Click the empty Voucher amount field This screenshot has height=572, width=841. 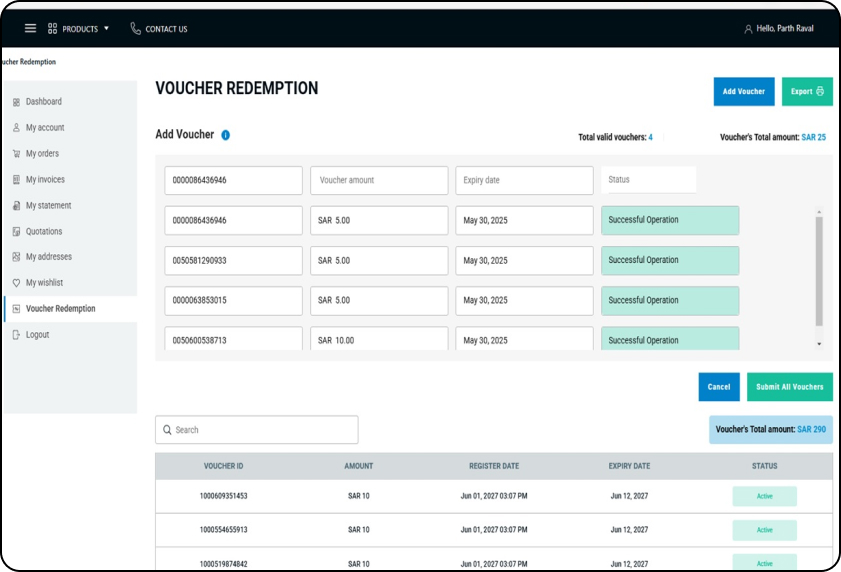(x=379, y=181)
